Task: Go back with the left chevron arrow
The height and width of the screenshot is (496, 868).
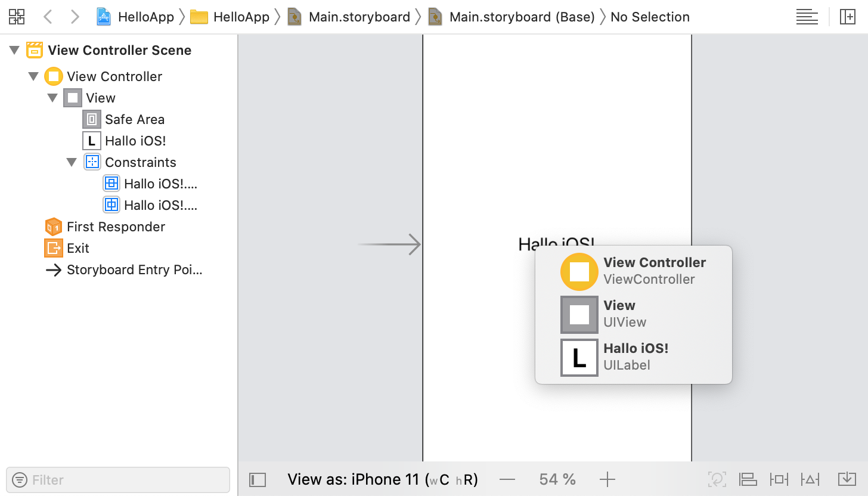Action: 48,17
